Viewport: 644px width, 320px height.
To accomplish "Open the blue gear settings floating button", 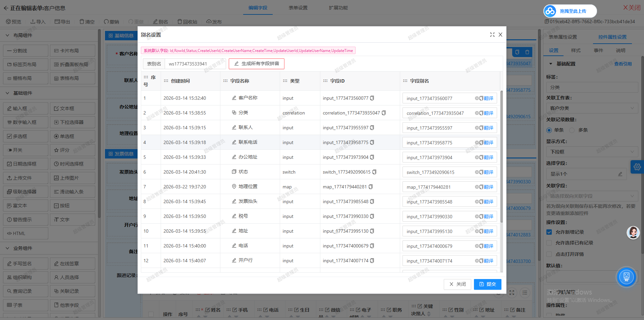I will [637, 167].
